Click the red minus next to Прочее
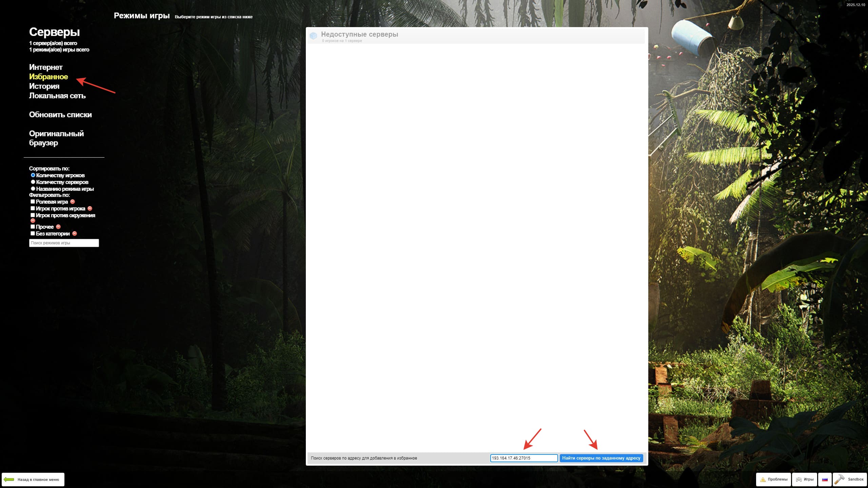Image resolution: width=868 pixels, height=488 pixels. click(x=58, y=227)
